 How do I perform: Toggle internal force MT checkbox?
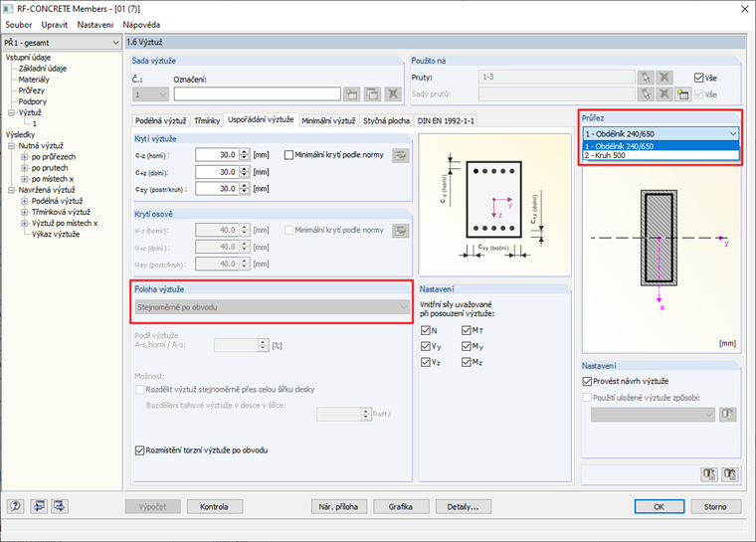tap(467, 330)
